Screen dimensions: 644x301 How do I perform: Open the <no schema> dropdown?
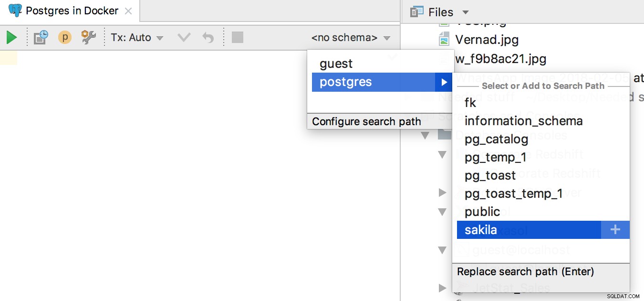(x=351, y=38)
